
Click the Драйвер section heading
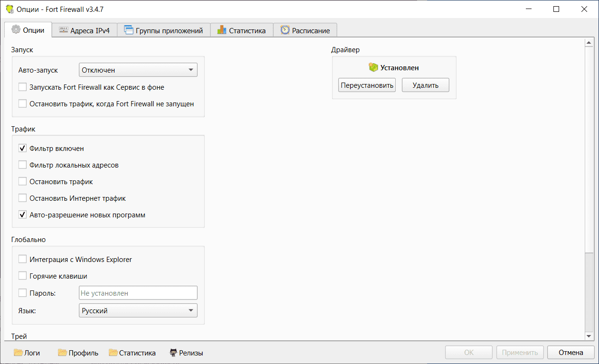tap(346, 50)
